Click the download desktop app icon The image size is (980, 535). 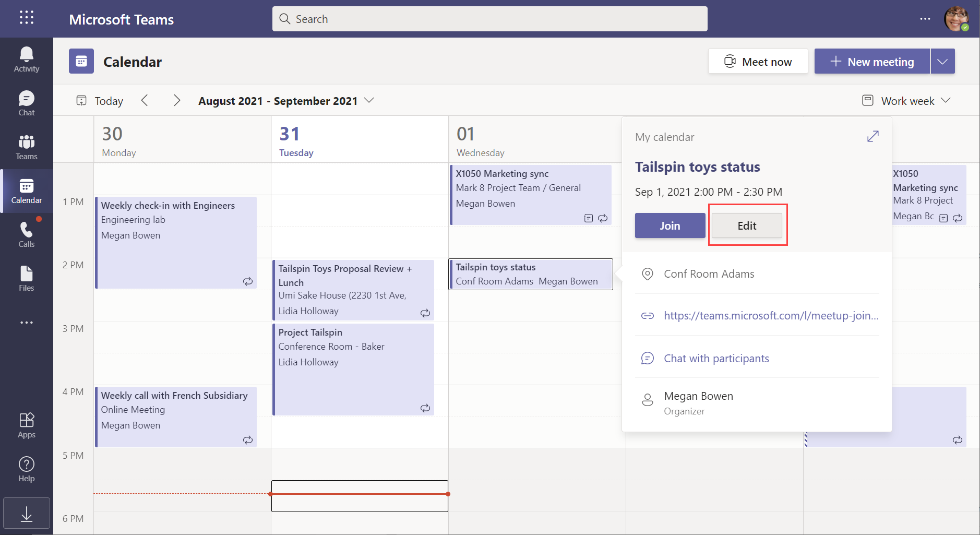[27, 514]
